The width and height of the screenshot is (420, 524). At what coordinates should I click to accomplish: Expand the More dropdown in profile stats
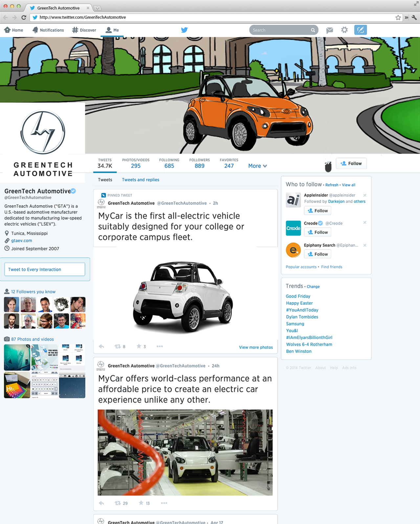(x=257, y=166)
